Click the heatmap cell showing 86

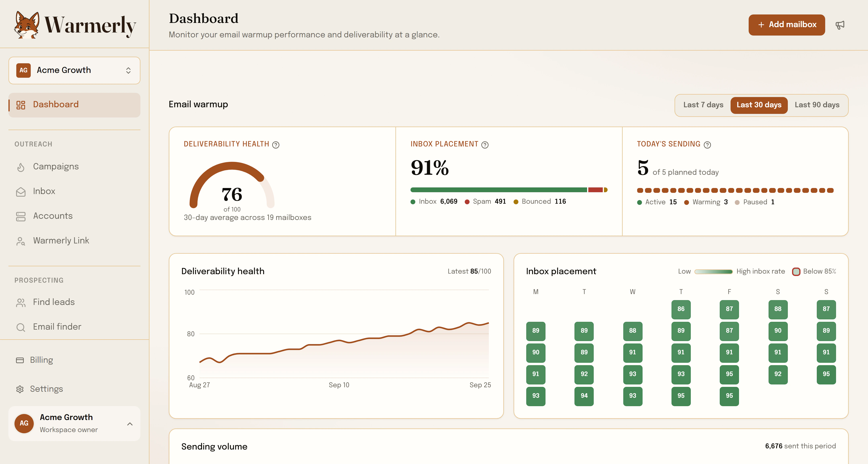click(681, 309)
